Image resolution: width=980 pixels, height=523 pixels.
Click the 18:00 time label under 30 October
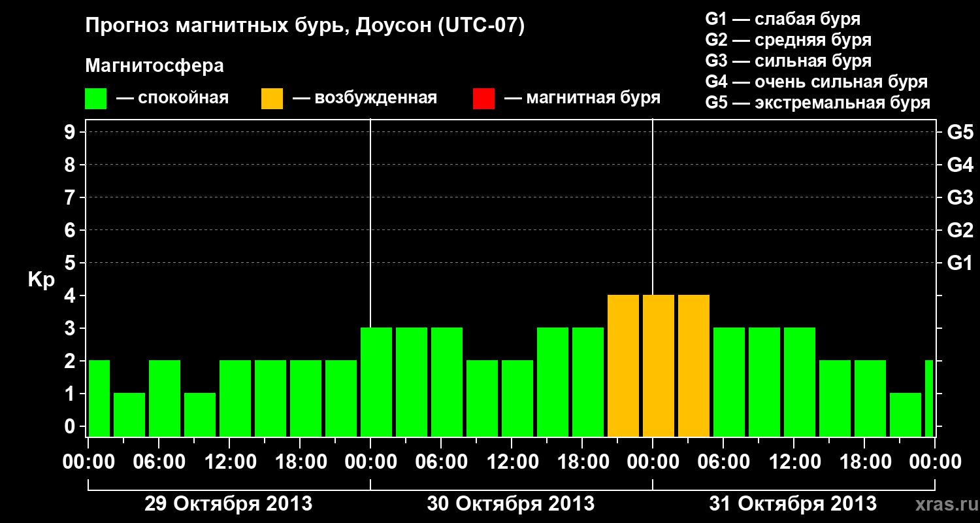tap(582, 462)
